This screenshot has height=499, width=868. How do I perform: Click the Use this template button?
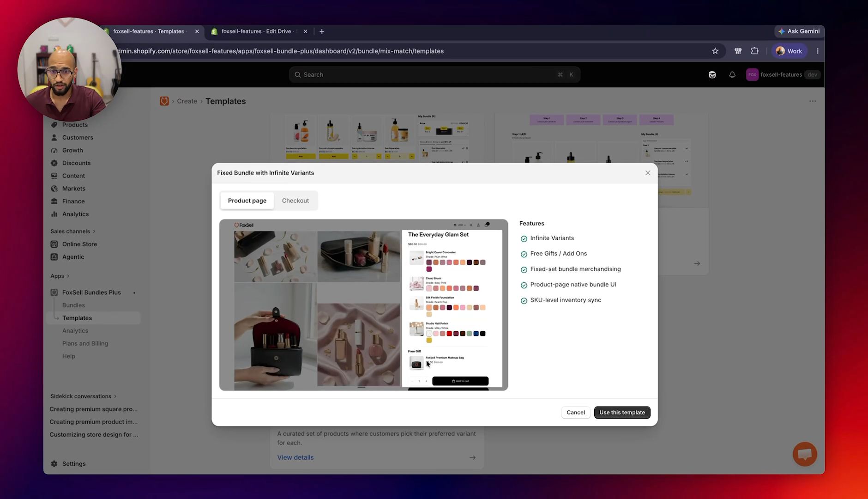tap(622, 412)
